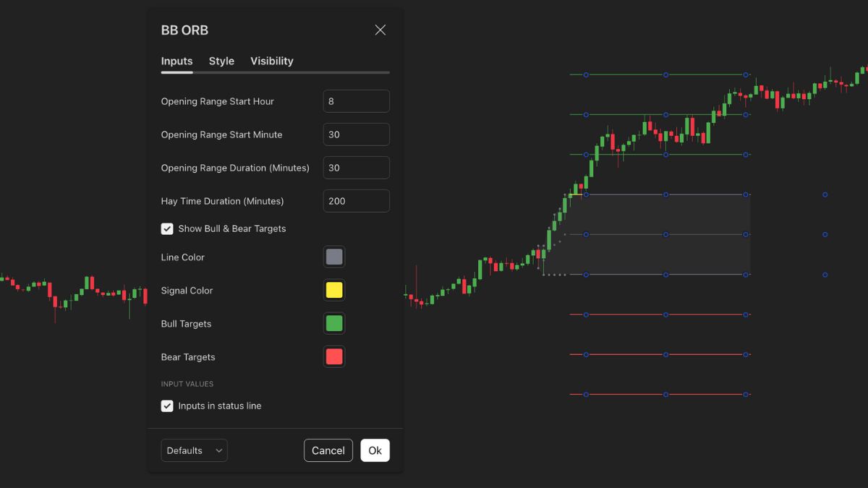Toggle Show Bull & Bear Targets checkbox

pos(167,228)
